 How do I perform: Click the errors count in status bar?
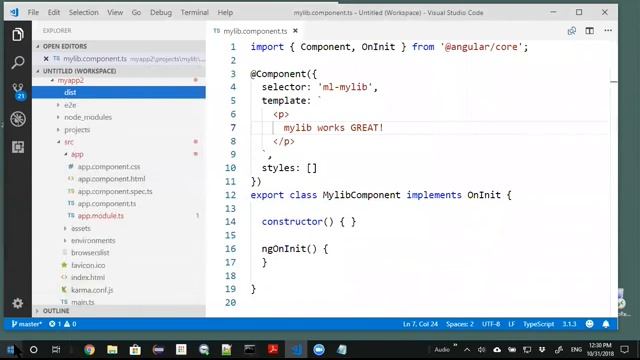point(55,324)
